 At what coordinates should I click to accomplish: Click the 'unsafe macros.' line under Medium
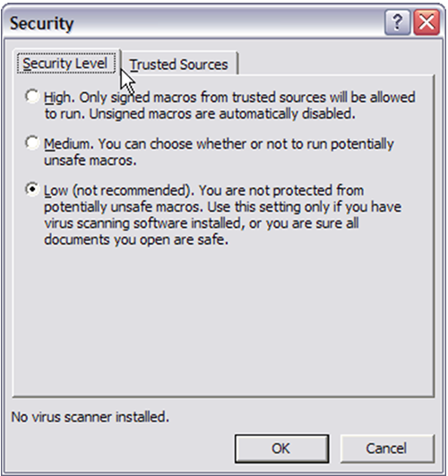click(90, 160)
